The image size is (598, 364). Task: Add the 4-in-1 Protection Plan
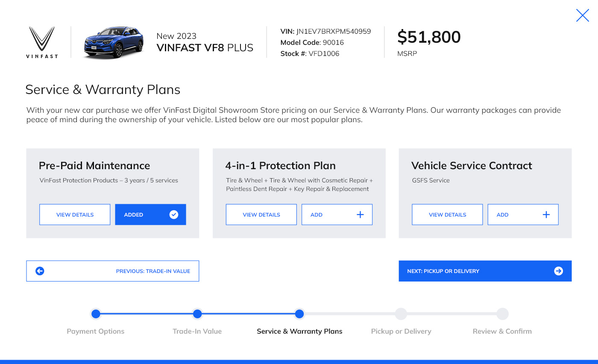pyautogui.click(x=337, y=214)
